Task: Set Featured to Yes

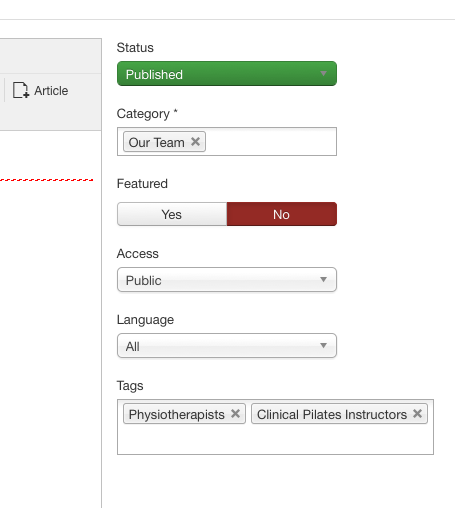Action: [172, 214]
